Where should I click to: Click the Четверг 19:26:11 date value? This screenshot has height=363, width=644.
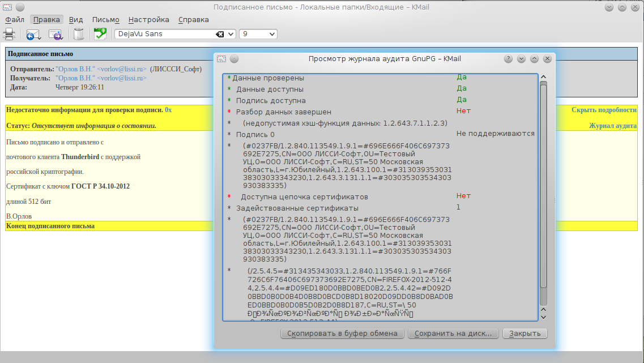80,87
